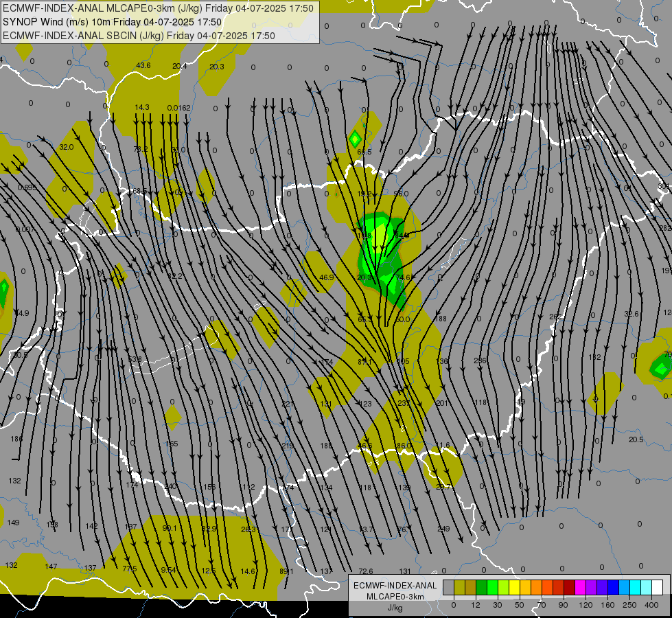
Task: Click the legend tick label '50'
Action: click(x=520, y=605)
